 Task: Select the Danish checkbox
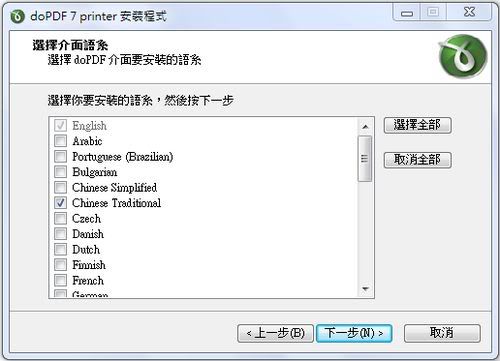click(x=60, y=234)
